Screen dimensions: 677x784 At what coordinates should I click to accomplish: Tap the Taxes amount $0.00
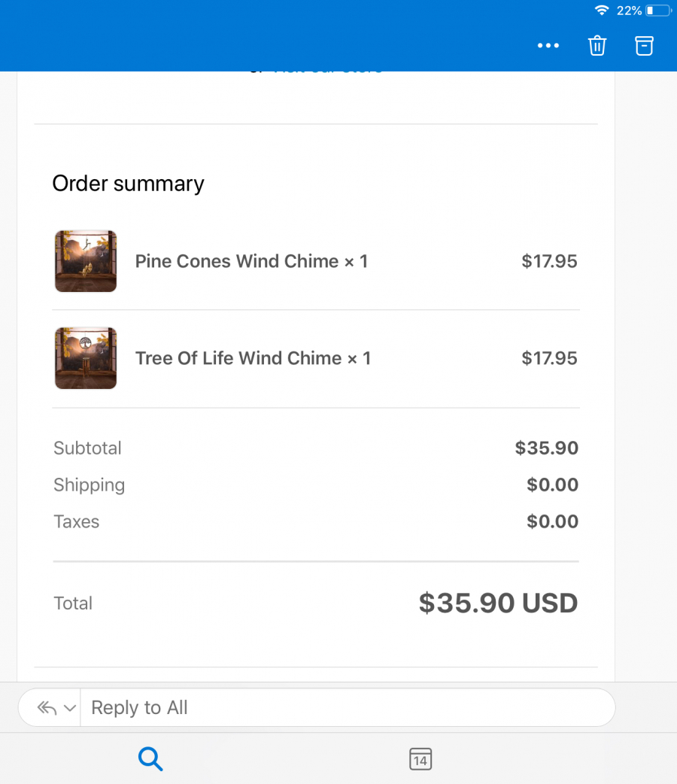pos(552,521)
